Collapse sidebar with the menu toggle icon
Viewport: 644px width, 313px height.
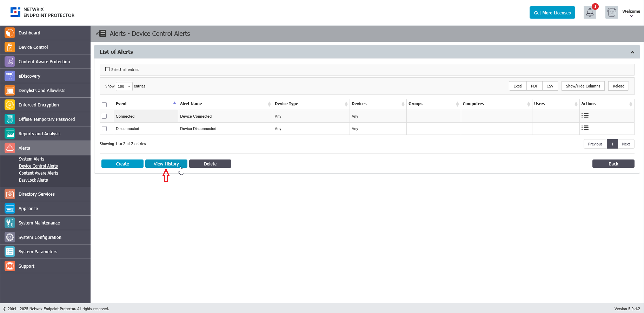pyautogui.click(x=101, y=33)
